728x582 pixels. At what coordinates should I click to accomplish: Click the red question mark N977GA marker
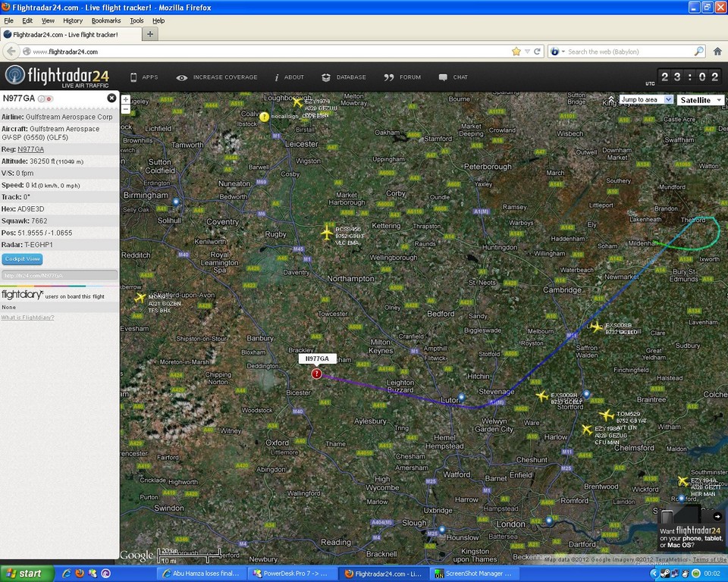coord(317,374)
